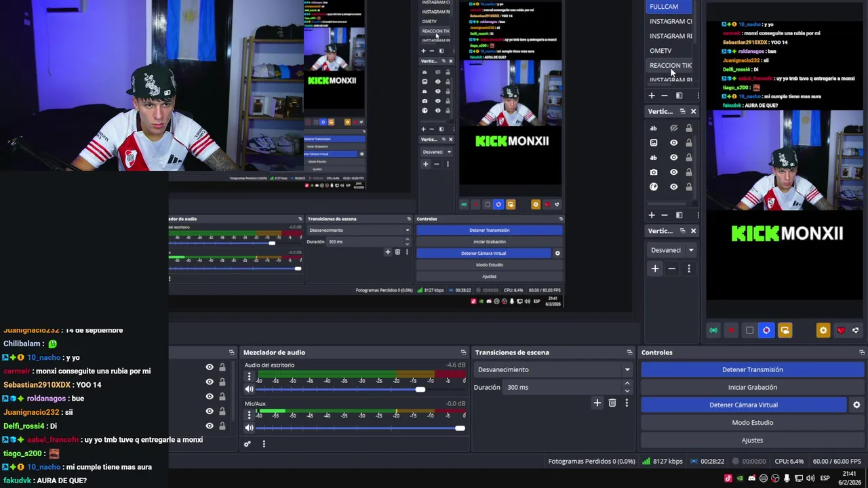The image size is (868, 488).
Task: Click the orange virtual camera icon in the vertical toolbar
Action: [785, 330]
